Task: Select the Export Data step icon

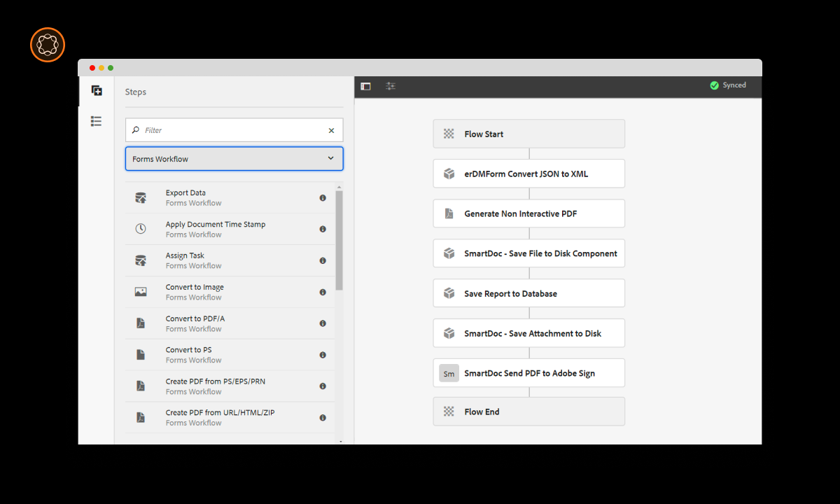Action: click(x=141, y=197)
